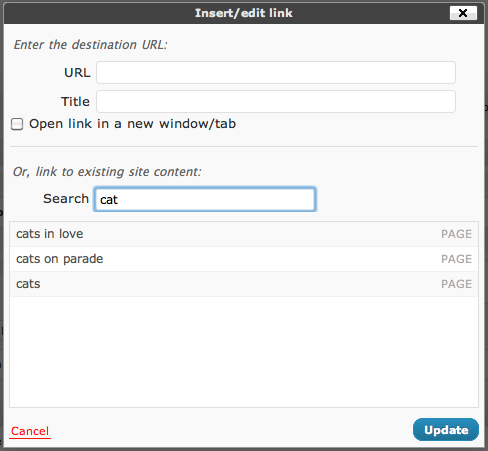The image size is (488, 451).
Task: Click the 'Search' field label
Action: pyautogui.click(x=66, y=199)
